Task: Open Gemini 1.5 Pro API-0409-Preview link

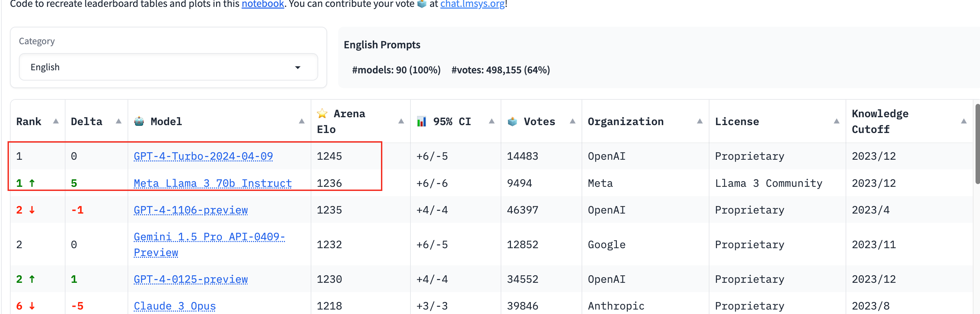Action: (x=209, y=244)
